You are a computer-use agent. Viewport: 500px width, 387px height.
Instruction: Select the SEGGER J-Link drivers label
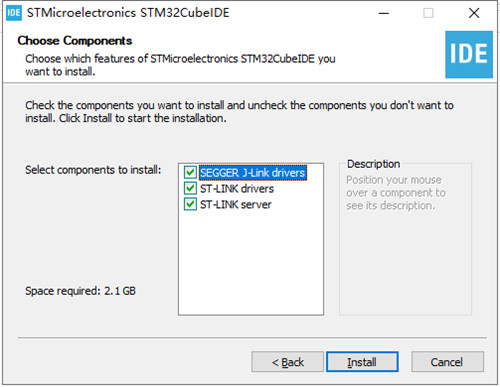click(x=252, y=173)
